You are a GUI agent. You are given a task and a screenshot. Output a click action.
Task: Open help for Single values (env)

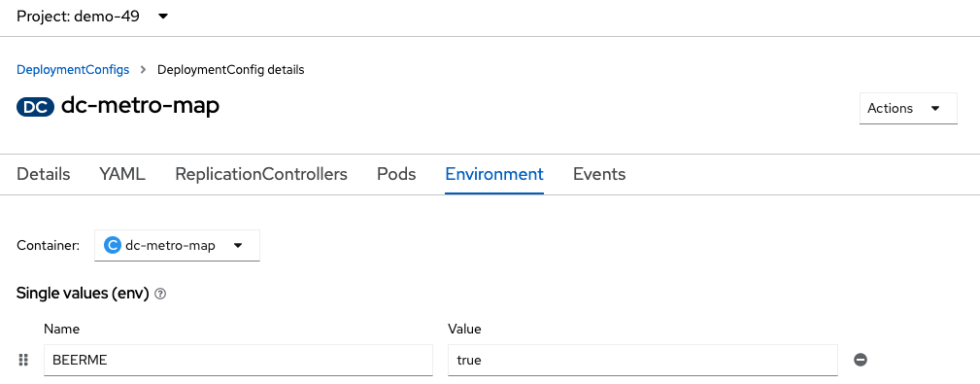tap(160, 294)
